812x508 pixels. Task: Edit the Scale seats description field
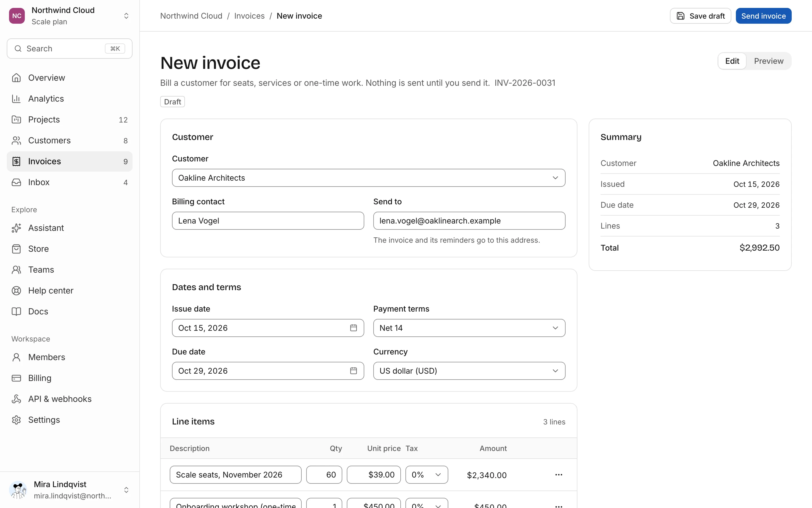click(x=235, y=474)
